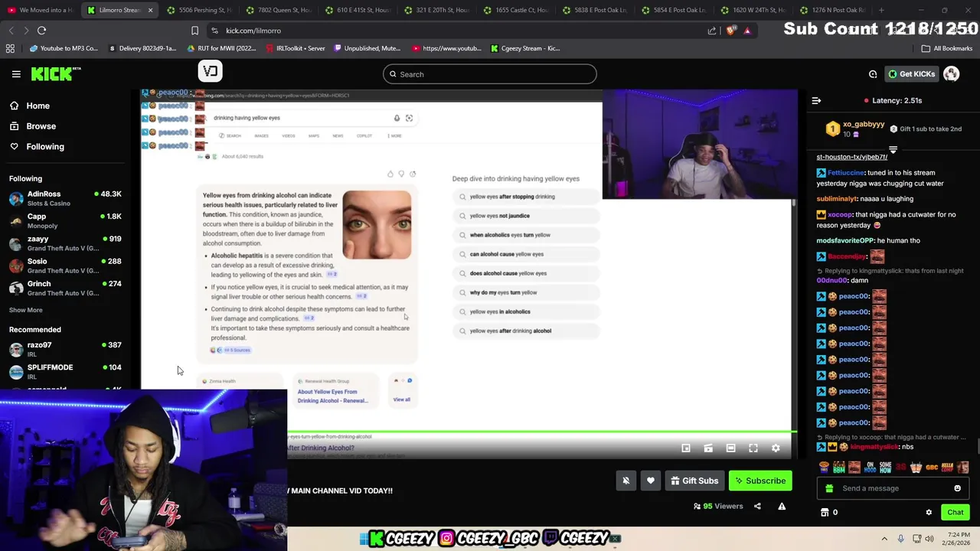Reload the page in browser
980x551 pixels.
point(41,31)
